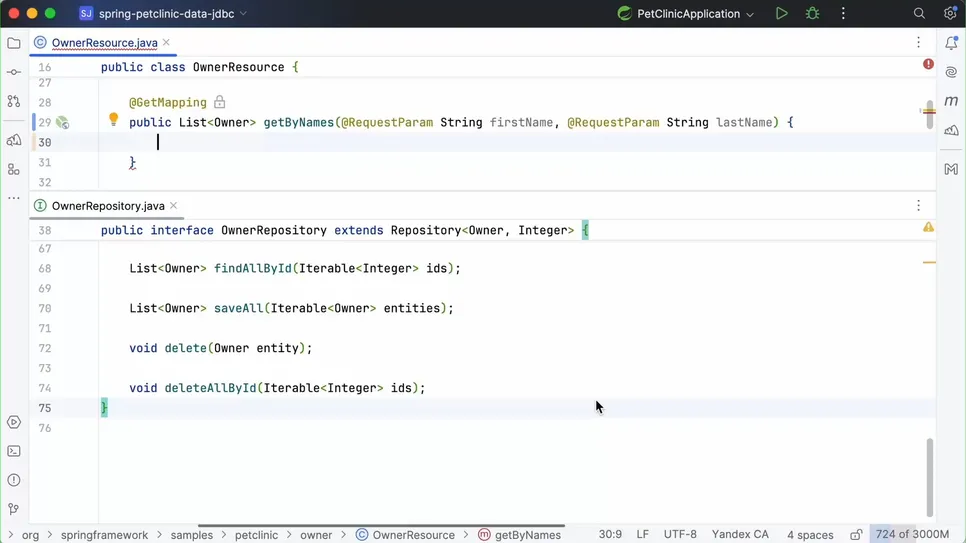The image size is (966, 543).
Task: Close the OwnerResource.java tab
Action: pos(166,43)
